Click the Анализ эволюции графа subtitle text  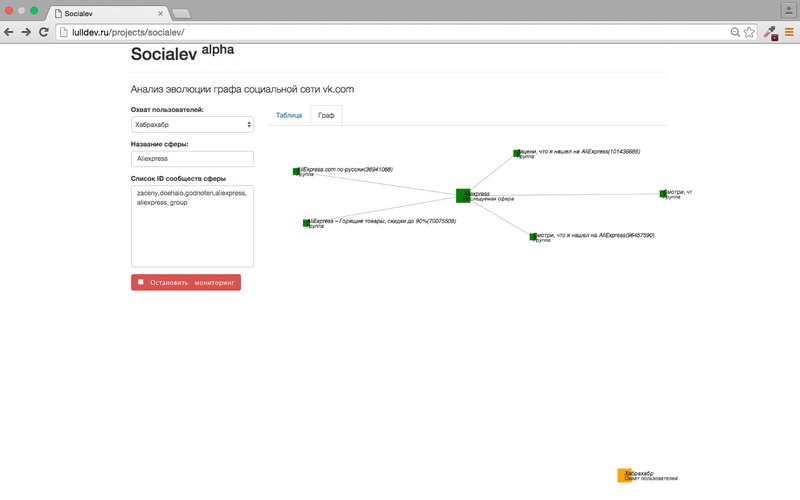(242, 89)
